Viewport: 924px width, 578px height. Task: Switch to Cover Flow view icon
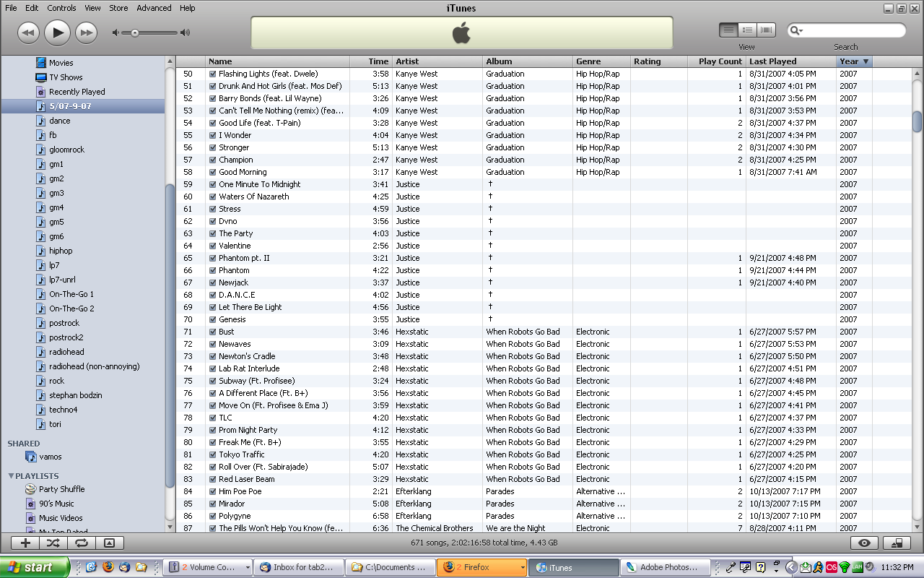coord(766,30)
